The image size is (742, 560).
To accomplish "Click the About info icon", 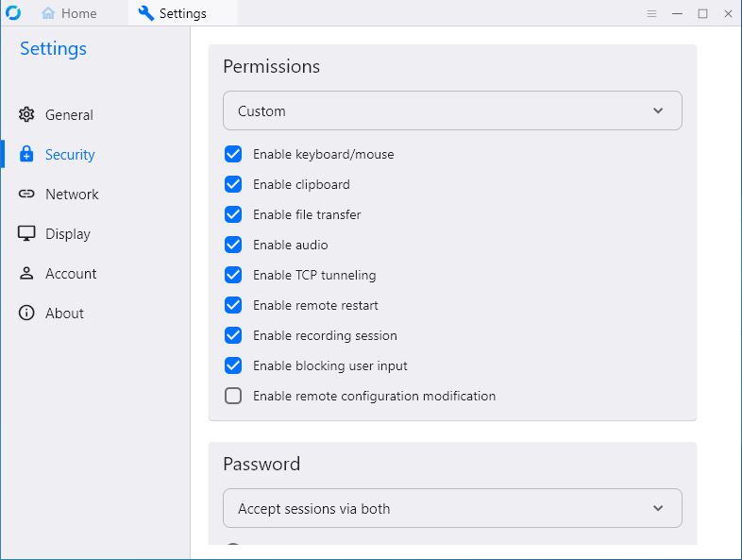I will (26, 313).
